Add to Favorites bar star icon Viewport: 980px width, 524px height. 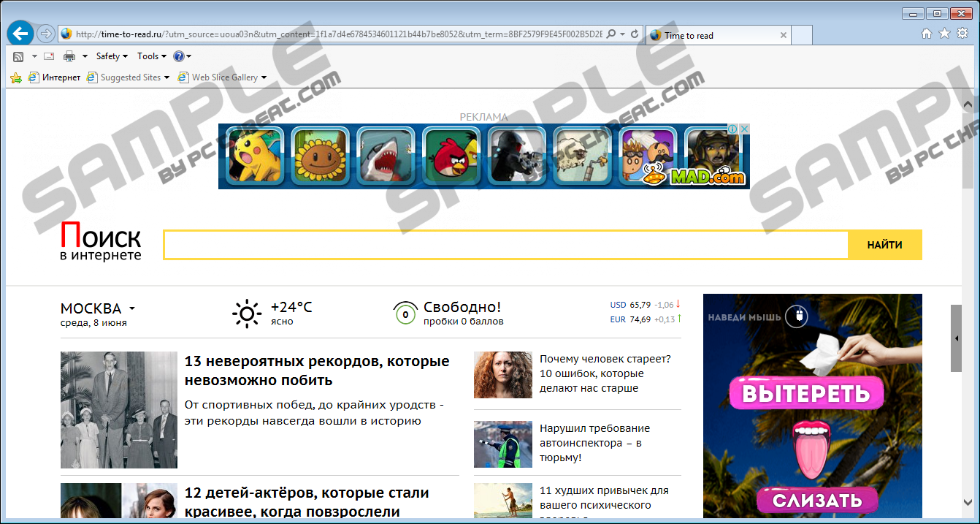(15, 77)
